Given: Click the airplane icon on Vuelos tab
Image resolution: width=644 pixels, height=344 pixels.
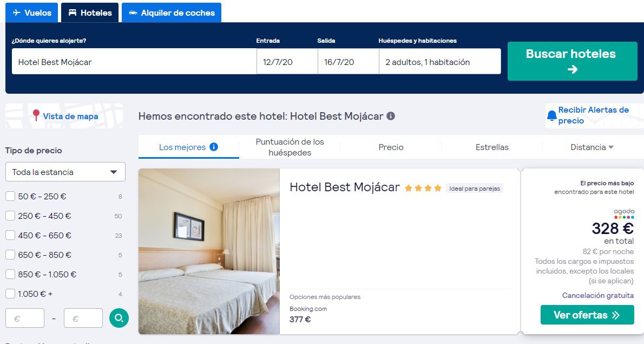Looking at the screenshot, I should point(16,13).
